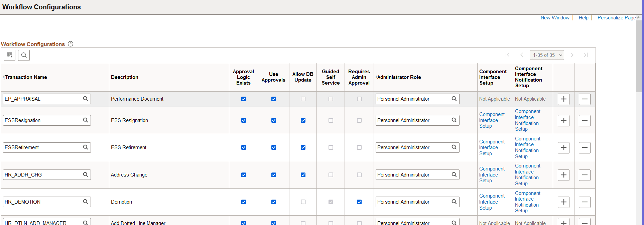Open the Help link
Viewport: 644px width, 225px height.
point(584,18)
